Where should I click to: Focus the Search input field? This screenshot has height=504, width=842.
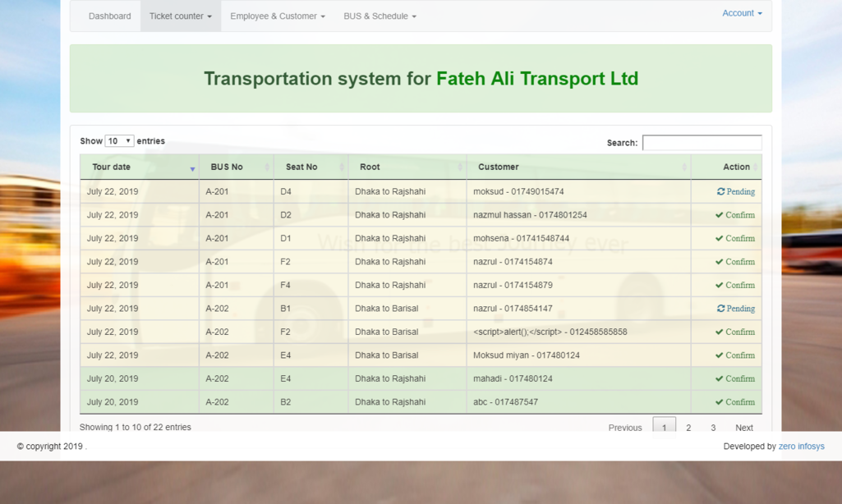[702, 143]
